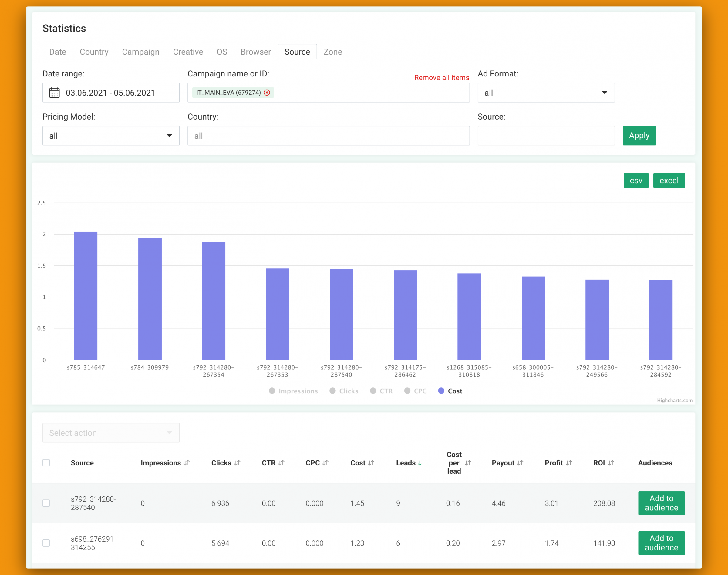728x575 pixels.
Task: Click the Apply button
Action: tap(639, 136)
